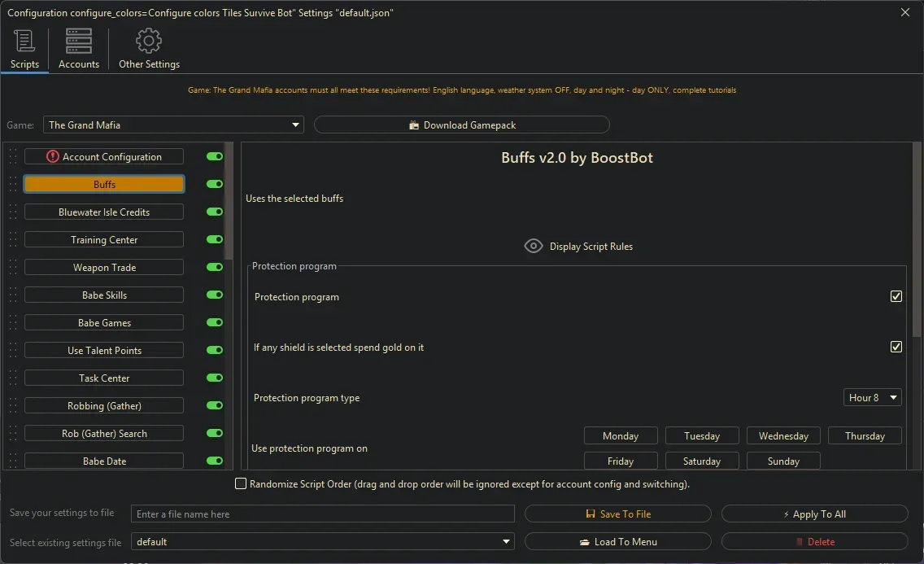Select the Account Configuration script
Viewport: 924px width, 564px height.
pos(104,157)
